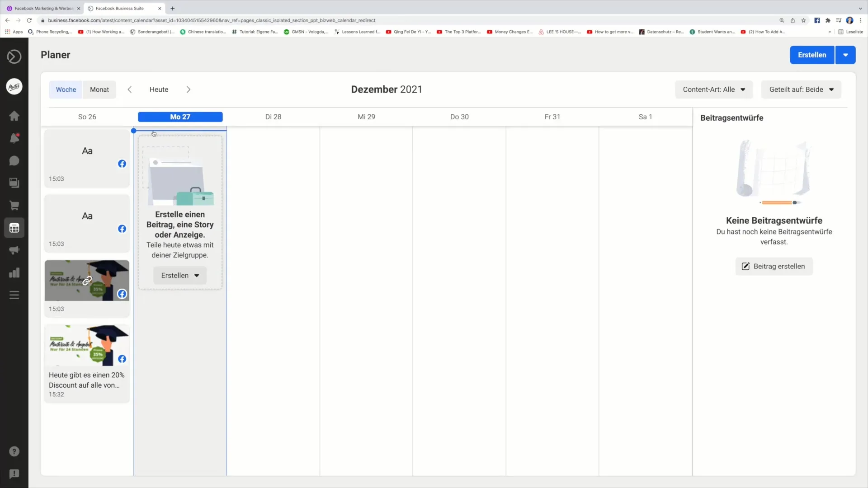Open Phone Recycling bookmark

[50, 32]
